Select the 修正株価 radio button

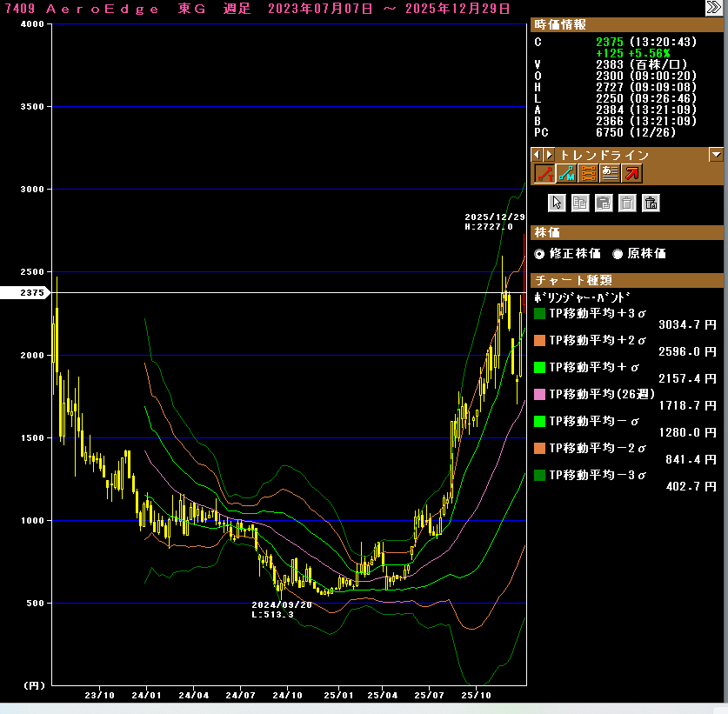(539, 254)
